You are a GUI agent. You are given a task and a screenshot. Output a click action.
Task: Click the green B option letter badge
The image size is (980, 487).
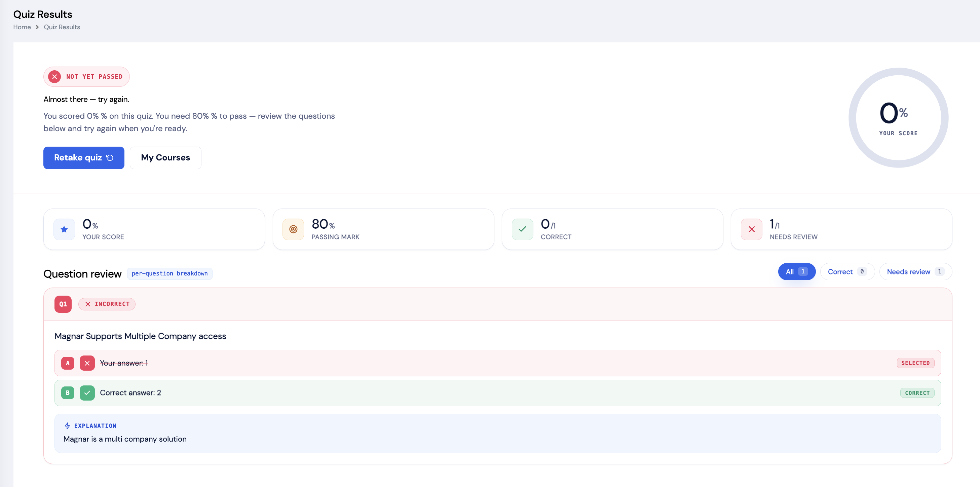[x=68, y=392]
